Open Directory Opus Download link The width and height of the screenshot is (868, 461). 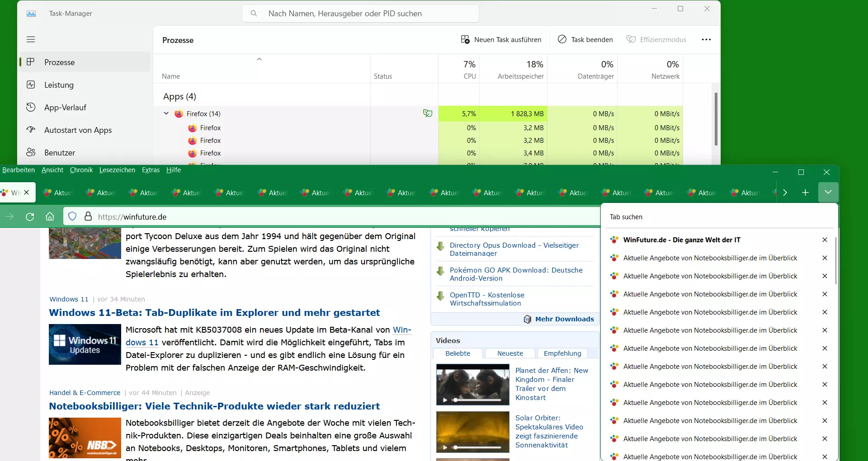pos(514,249)
